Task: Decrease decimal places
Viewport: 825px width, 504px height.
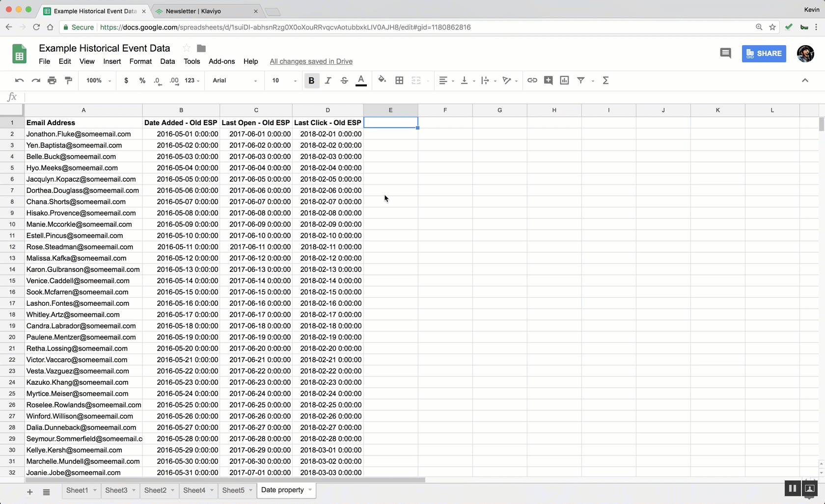Action: coord(157,80)
